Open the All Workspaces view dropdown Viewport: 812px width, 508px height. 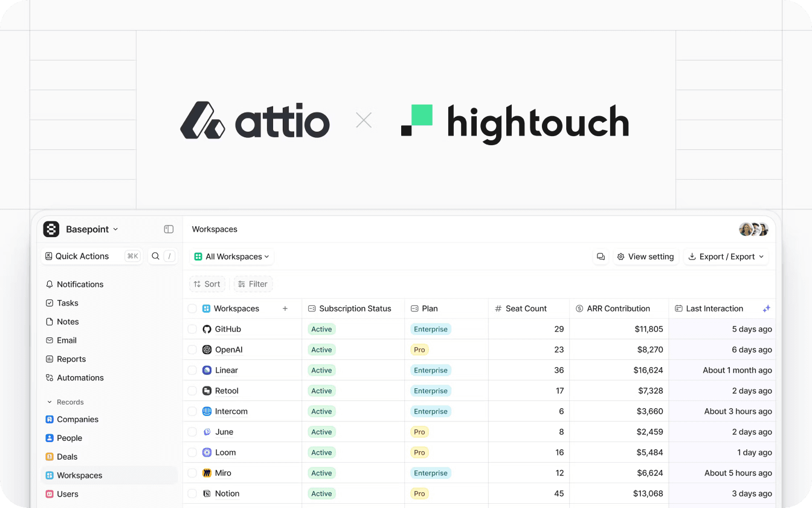pos(232,256)
